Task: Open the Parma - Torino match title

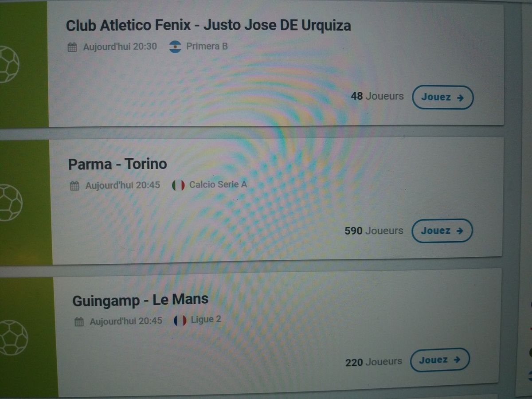Action: (117, 164)
